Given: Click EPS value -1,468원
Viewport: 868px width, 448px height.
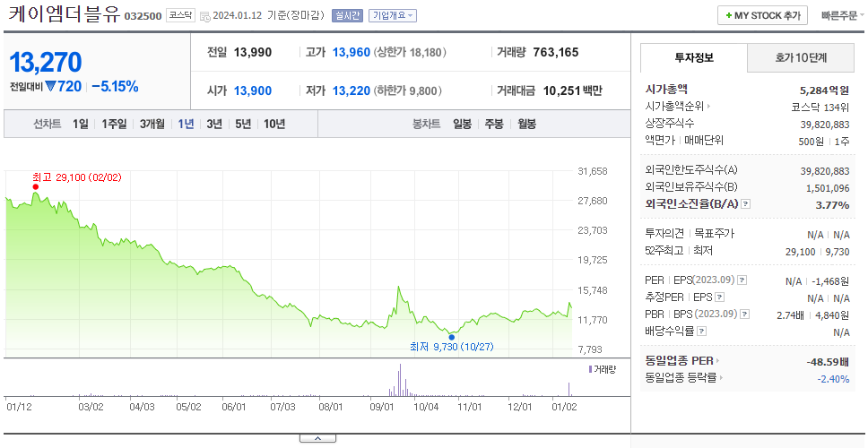Looking at the screenshot, I should tap(830, 281).
